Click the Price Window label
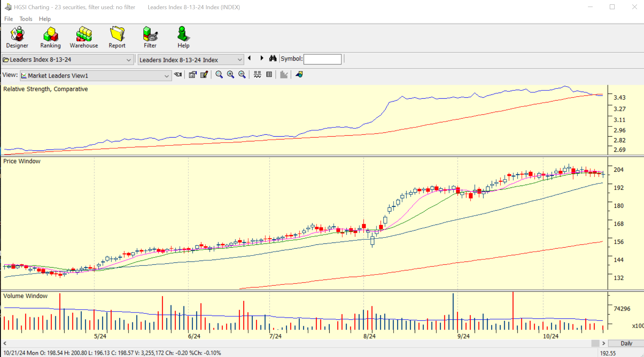 point(22,161)
